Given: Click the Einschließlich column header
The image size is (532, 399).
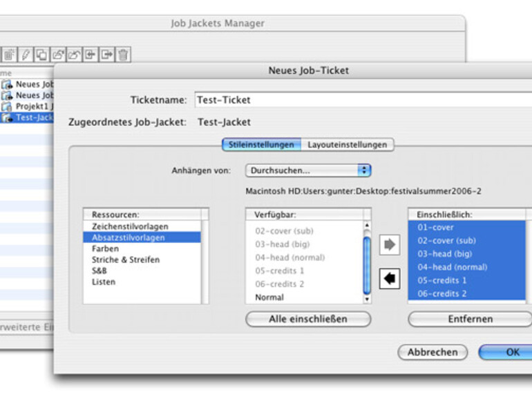Looking at the screenshot, I should click(x=467, y=215).
